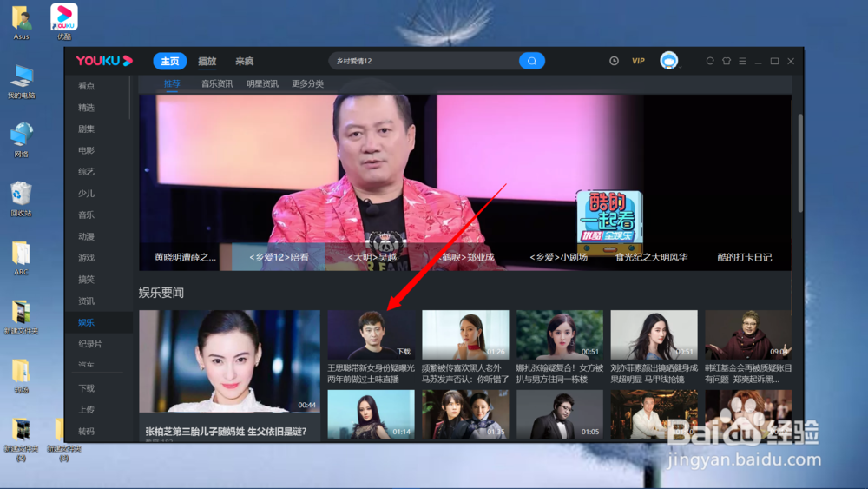This screenshot has height=489, width=868.
Task: Open the skin shirt icon
Action: tap(727, 61)
